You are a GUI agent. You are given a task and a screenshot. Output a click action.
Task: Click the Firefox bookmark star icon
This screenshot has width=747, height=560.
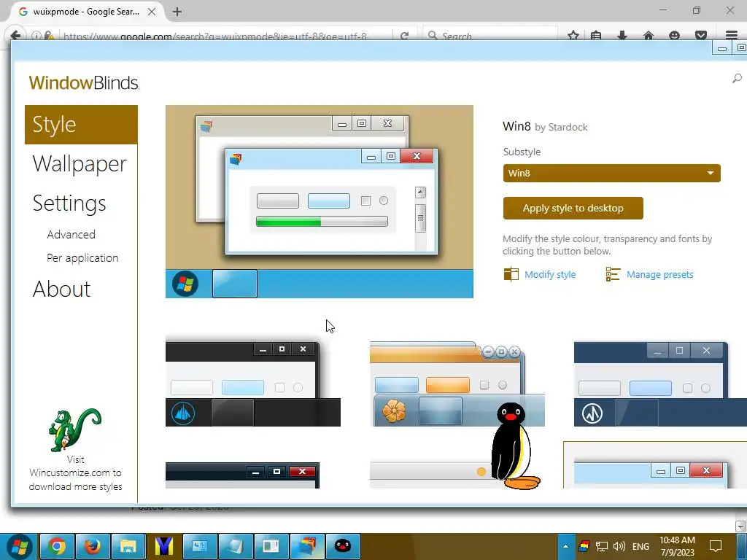573,36
